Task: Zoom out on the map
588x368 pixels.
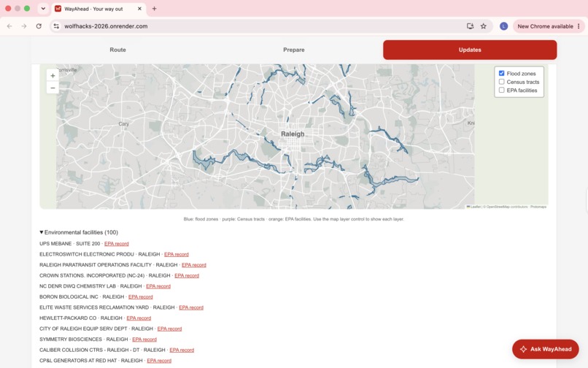Action: (53, 88)
